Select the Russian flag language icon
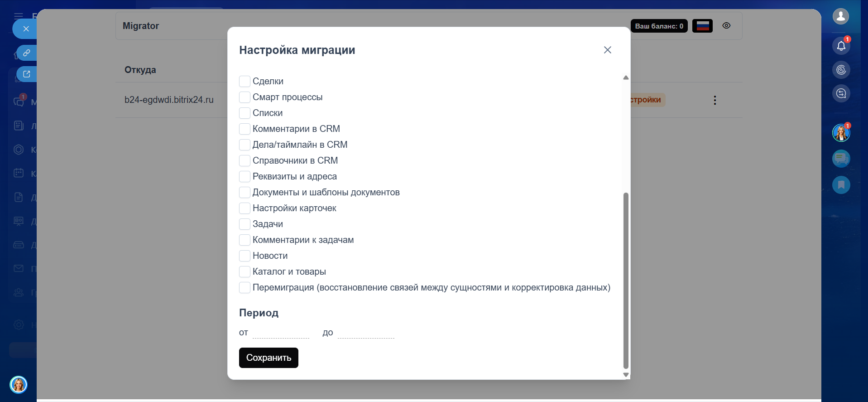 pos(702,26)
